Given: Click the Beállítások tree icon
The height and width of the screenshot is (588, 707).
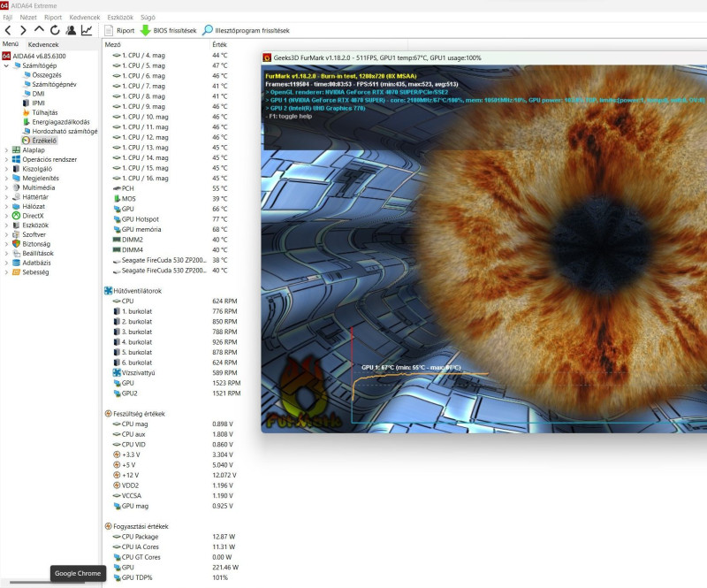Looking at the screenshot, I should coord(16,253).
